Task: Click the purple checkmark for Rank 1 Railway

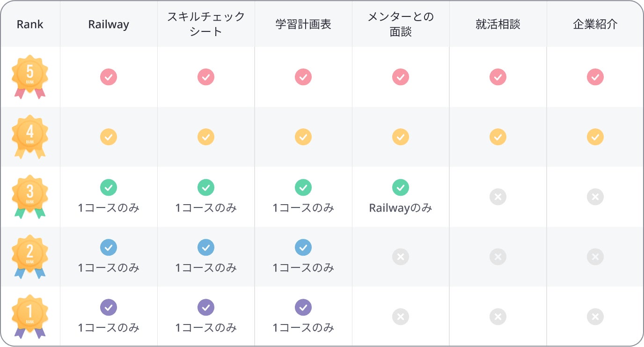Action: point(109,307)
